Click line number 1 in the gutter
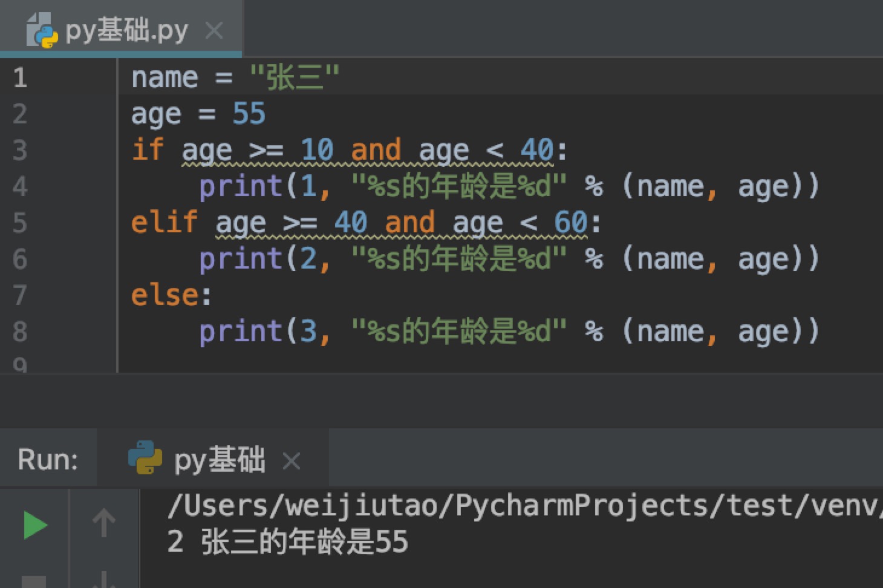This screenshot has width=883, height=588. [20, 77]
